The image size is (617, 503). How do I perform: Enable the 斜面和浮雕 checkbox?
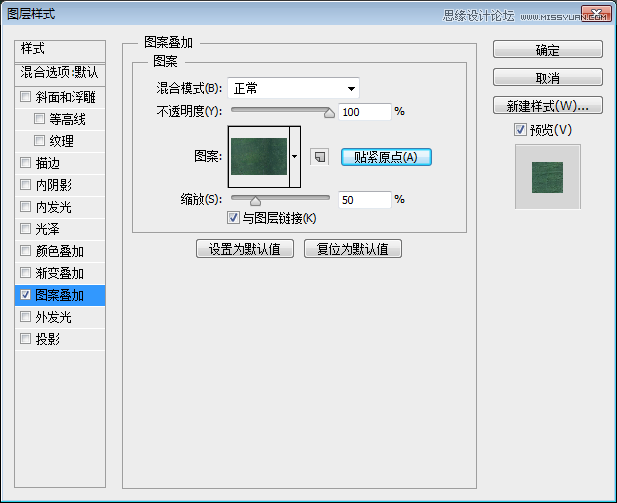26,97
